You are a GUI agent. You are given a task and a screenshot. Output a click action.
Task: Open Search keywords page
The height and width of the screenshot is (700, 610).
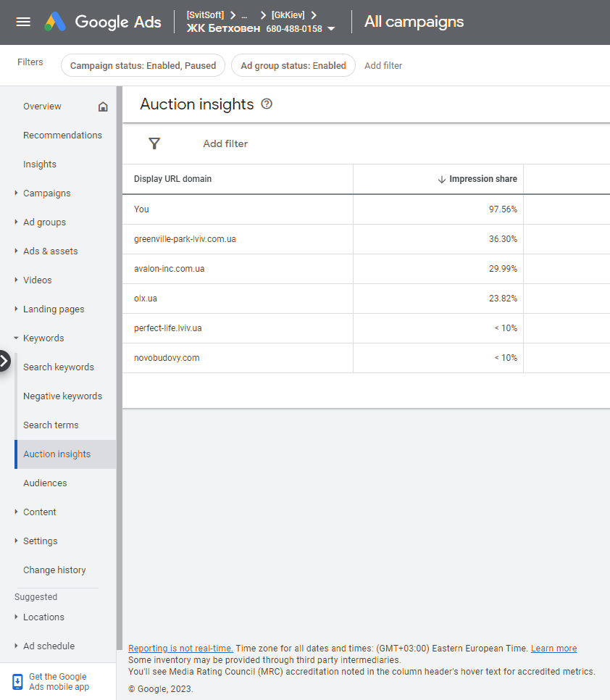pyautogui.click(x=59, y=367)
